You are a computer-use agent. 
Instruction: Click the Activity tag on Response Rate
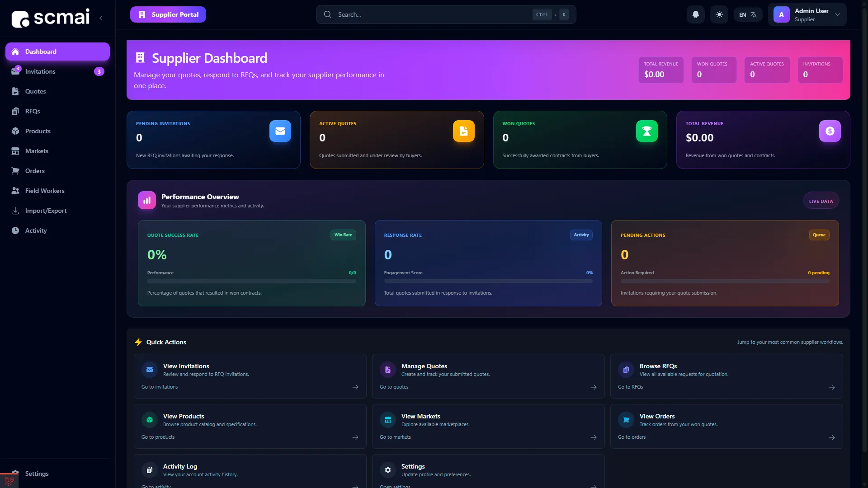581,235
